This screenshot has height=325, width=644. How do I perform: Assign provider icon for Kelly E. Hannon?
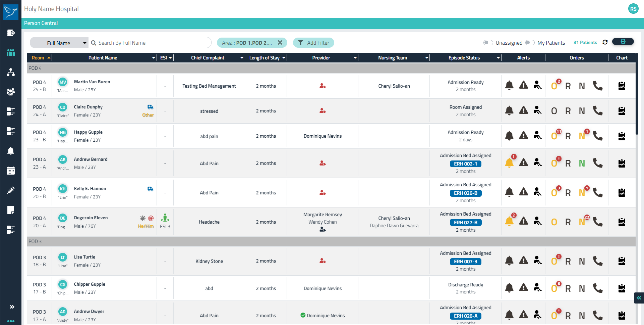tap(323, 193)
